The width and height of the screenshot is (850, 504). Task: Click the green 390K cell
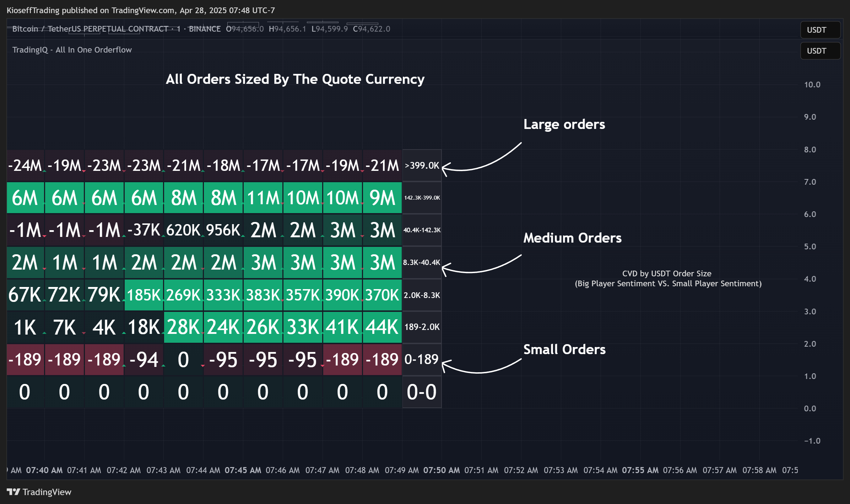pyautogui.click(x=342, y=295)
